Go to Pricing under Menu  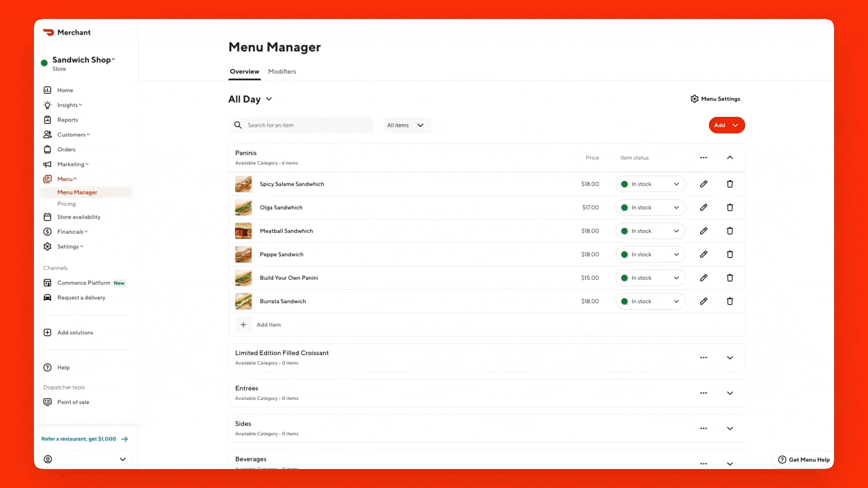(66, 204)
